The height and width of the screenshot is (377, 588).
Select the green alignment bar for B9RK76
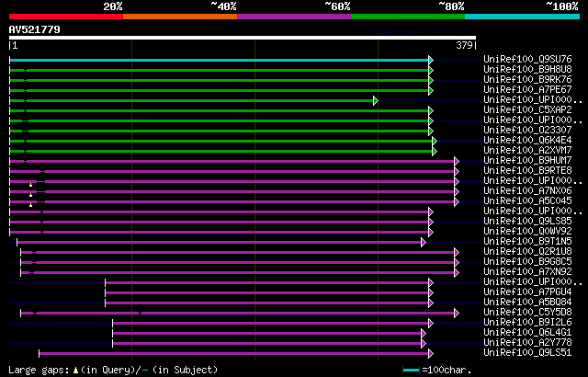[219, 80]
